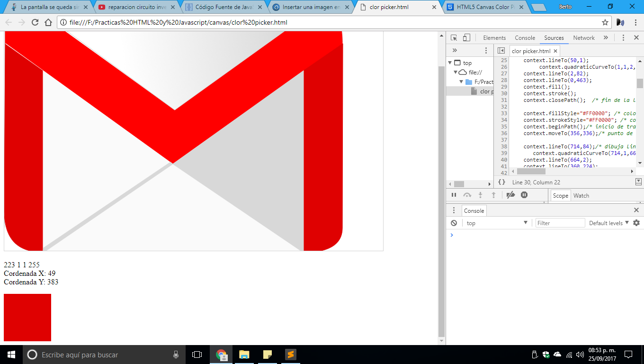The height and width of the screenshot is (364, 644).
Task: Switch to the Sources tab
Action: tap(554, 38)
